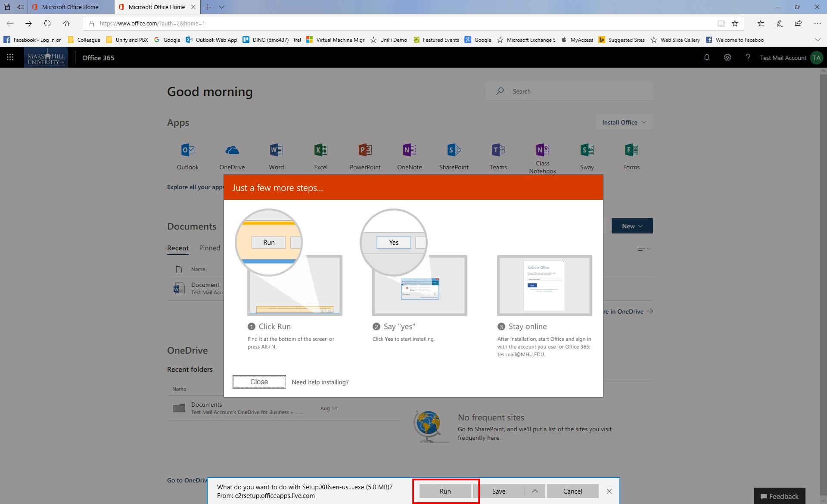This screenshot has width=827, height=504.
Task: Click inside the Search field
Action: [x=569, y=91]
